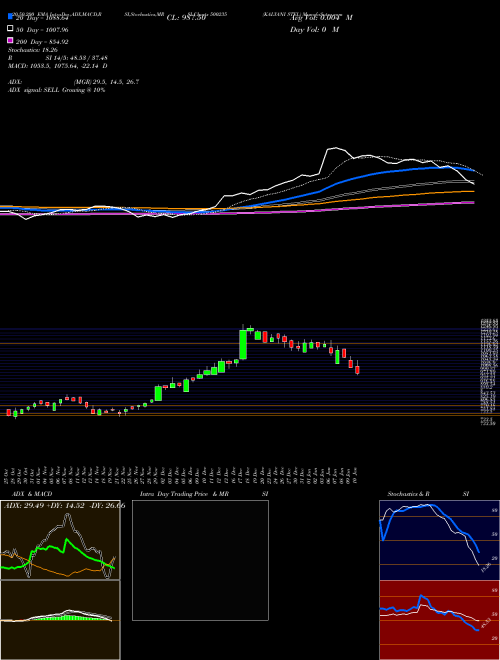Click the CL closing price label
The width and height of the screenshot is (500, 660).
186,18
